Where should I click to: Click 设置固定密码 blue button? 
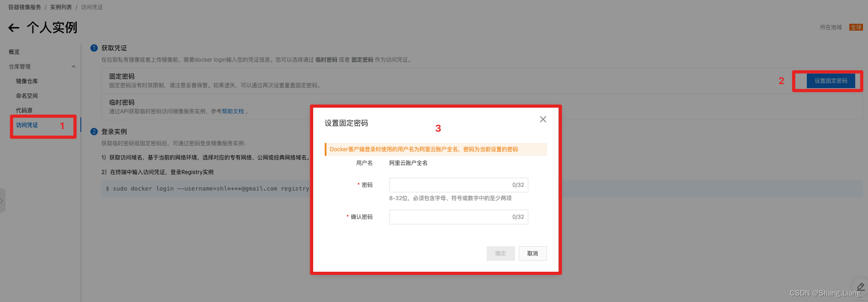[831, 81]
